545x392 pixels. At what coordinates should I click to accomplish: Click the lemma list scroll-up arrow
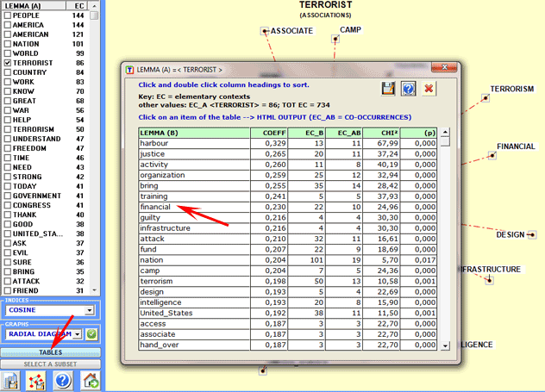coord(94,5)
